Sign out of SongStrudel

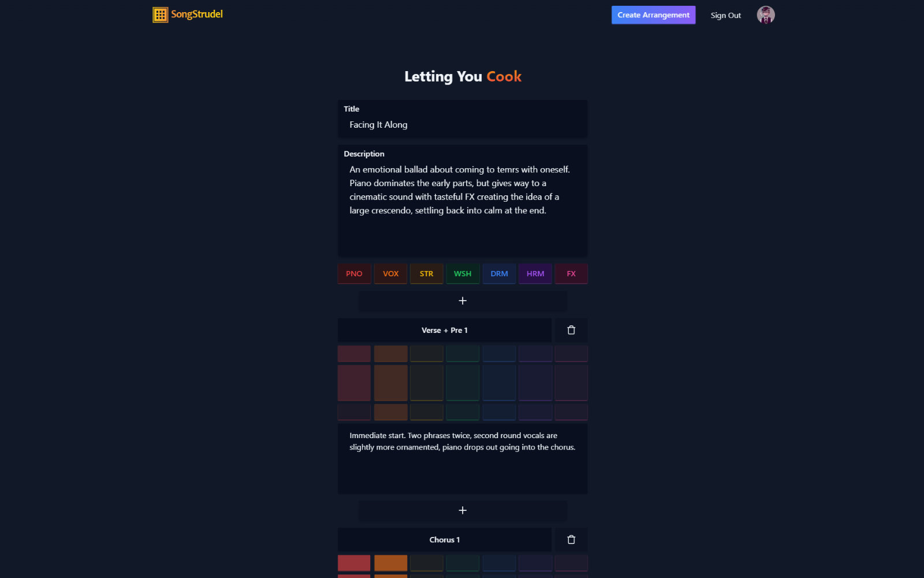click(x=725, y=15)
